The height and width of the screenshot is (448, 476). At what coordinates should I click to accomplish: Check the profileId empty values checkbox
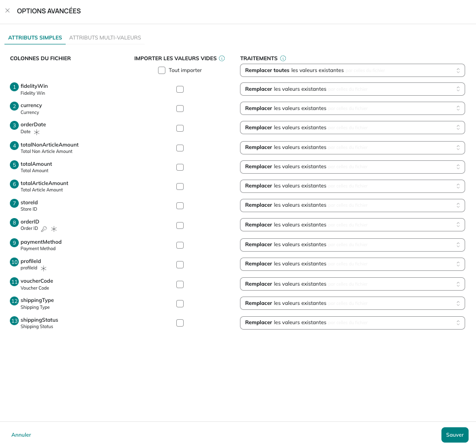(180, 265)
